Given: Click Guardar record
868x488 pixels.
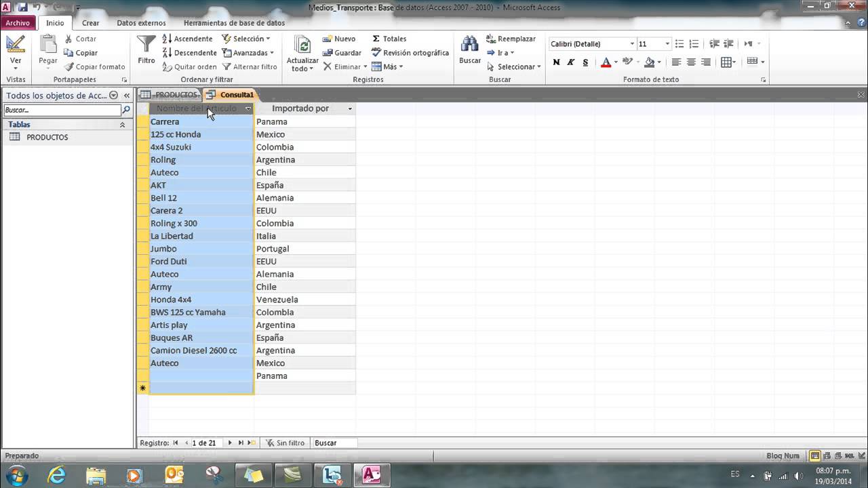Looking at the screenshot, I should click(x=342, y=53).
